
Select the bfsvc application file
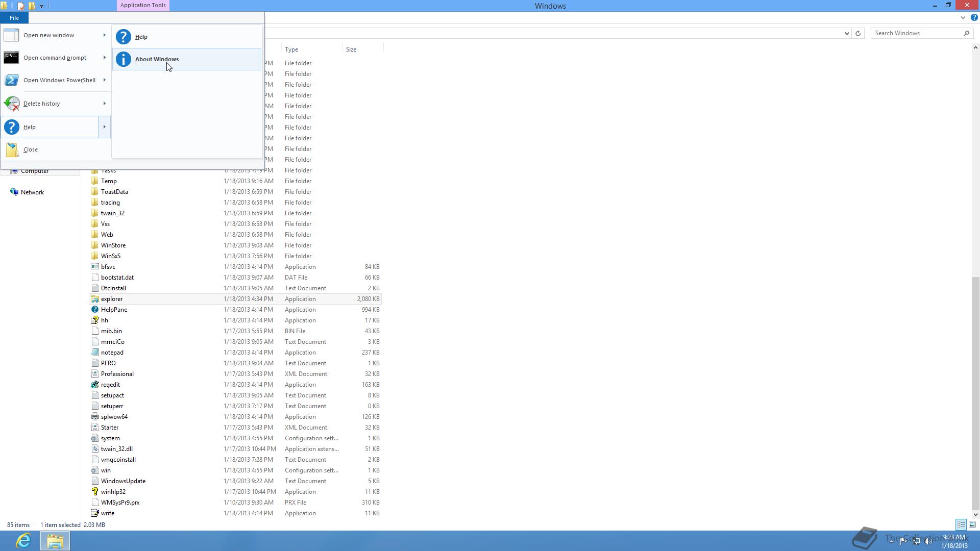[x=108, y=267]
